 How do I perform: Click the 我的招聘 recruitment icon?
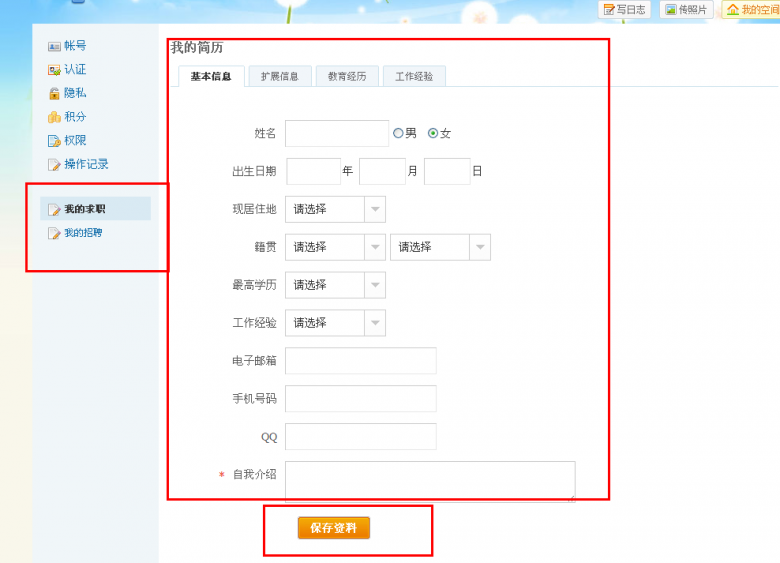(x=54, y=233)
